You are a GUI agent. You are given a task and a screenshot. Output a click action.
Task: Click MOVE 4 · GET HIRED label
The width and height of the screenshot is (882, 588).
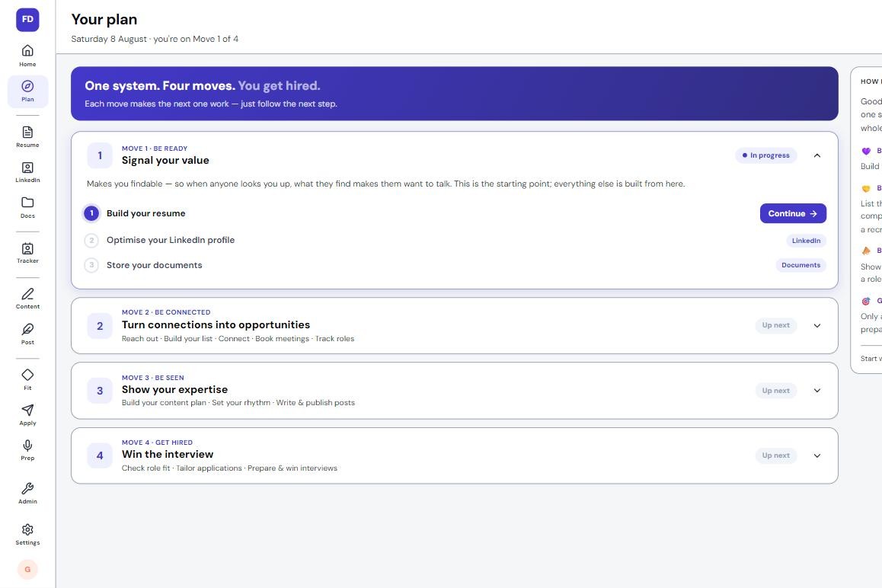[157, 443]
